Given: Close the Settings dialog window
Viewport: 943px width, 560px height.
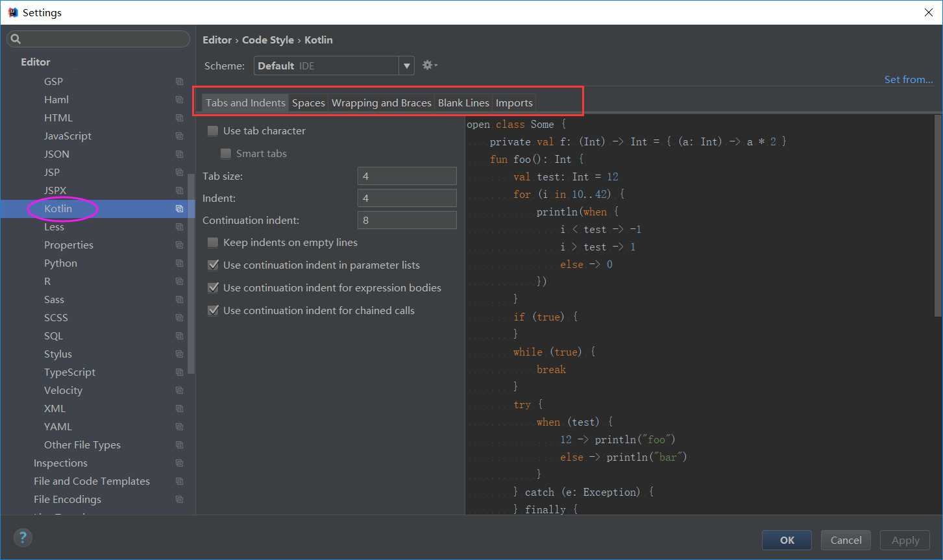Looking at the screenshot, I should (x=928, y=12).
